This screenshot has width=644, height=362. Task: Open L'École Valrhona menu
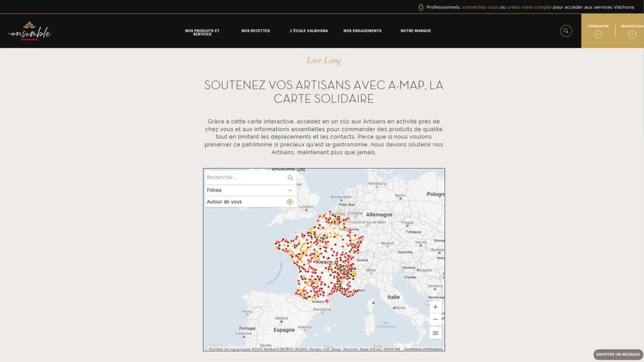[309, 31]
